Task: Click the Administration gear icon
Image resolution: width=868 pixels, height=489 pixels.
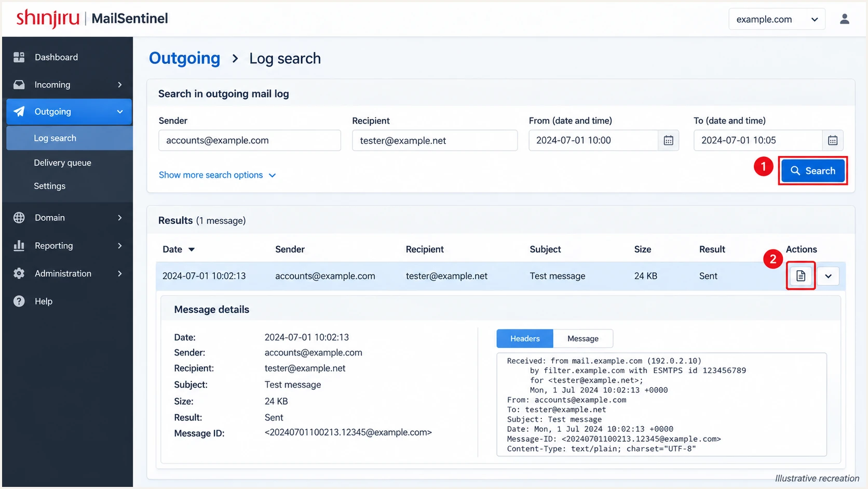Action: [19, 273]
